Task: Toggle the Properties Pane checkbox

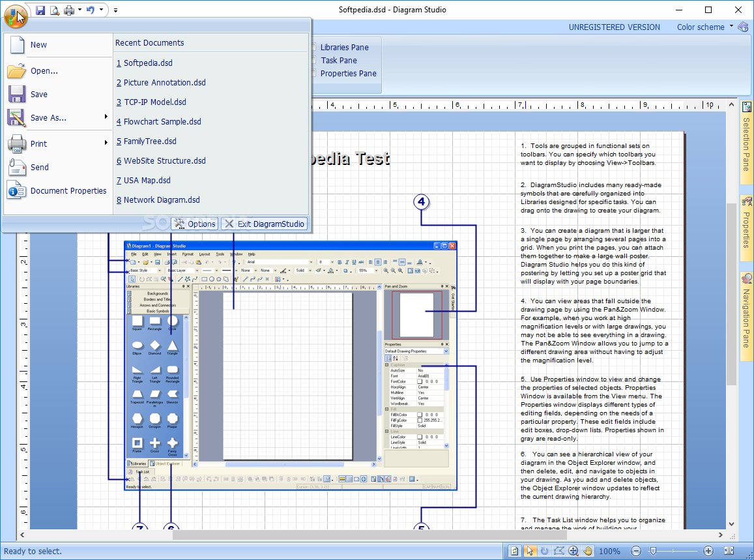Action: [x=313, y=73]
